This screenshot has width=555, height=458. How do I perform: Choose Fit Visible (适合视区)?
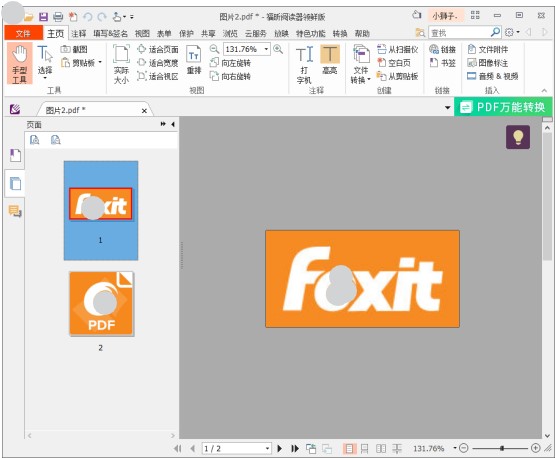tap(158, 76)
